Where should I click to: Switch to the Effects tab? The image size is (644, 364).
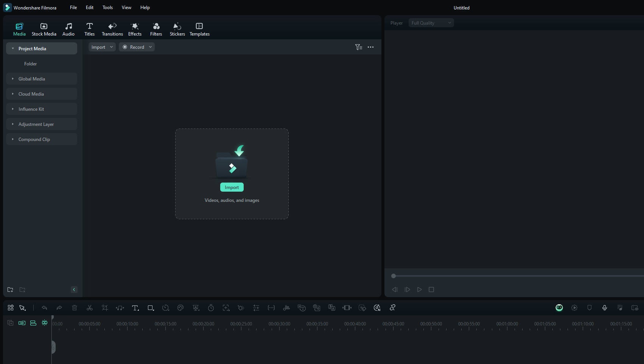tap(135, 29)
